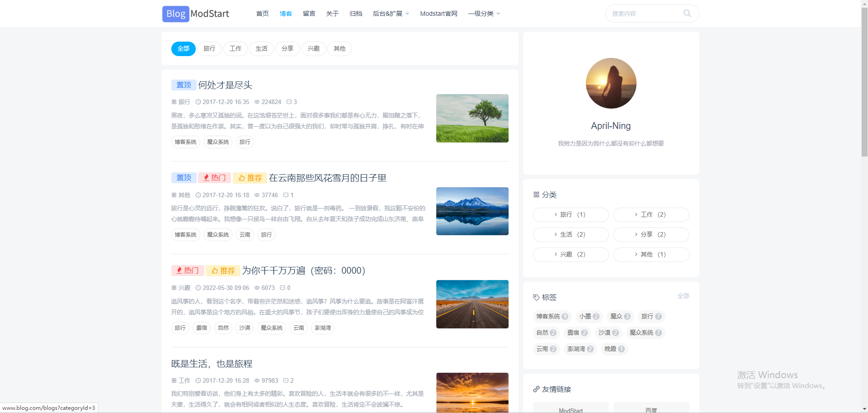Select the 全部 category filter
The height and width of the screenshot is (413, 868).
(x=183, y=48)
